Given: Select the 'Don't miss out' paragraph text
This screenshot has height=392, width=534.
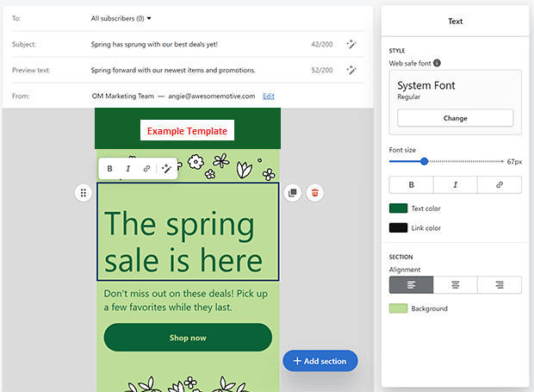Looking at the screenshot, I should coord(186,301).
